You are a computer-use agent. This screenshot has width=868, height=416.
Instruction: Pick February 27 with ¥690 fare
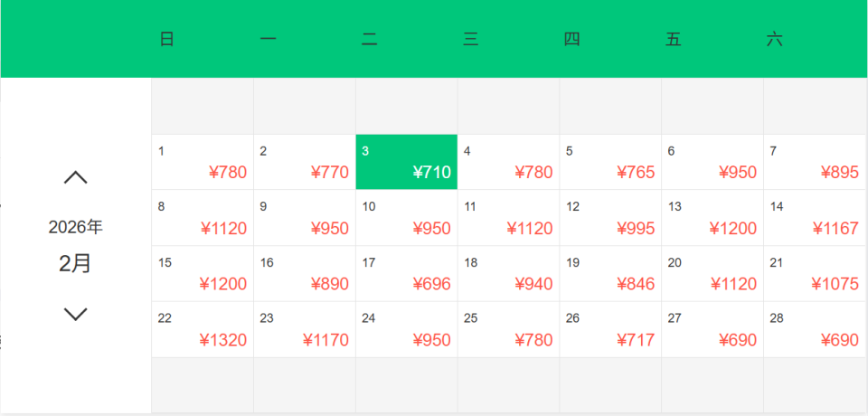point(712,330)
